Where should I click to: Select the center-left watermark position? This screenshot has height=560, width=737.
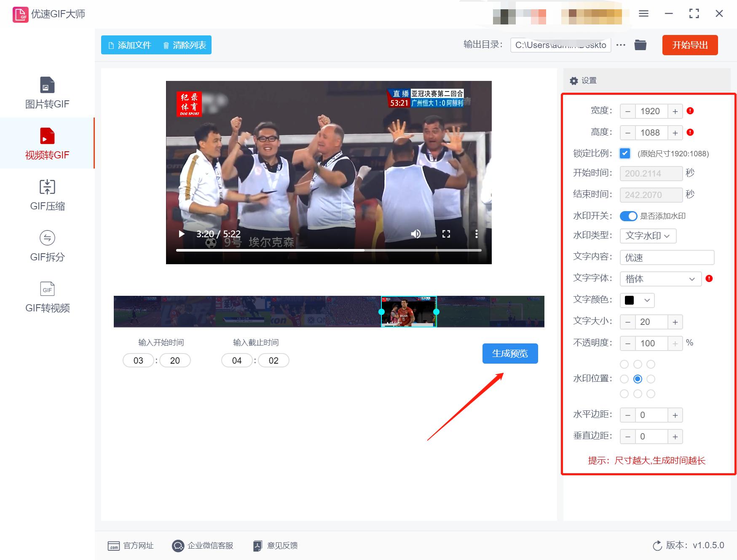point(624,379)
